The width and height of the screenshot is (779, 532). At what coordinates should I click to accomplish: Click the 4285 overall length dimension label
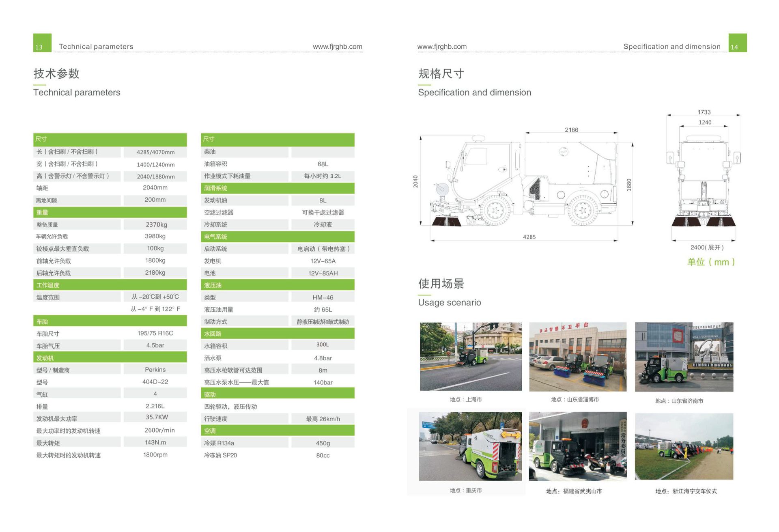[529, 237]
